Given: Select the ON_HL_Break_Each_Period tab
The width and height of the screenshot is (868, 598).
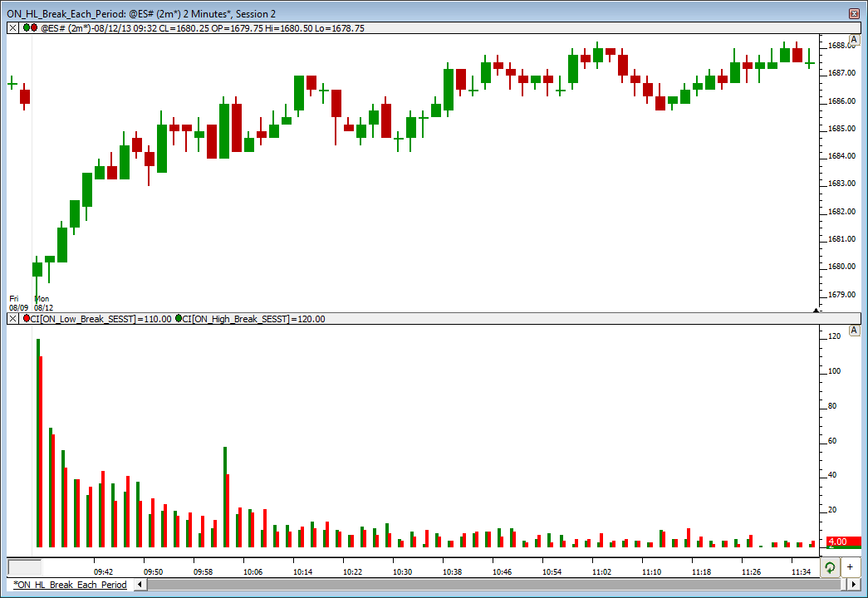Looking at the screenshot, I should coord(70,585).
